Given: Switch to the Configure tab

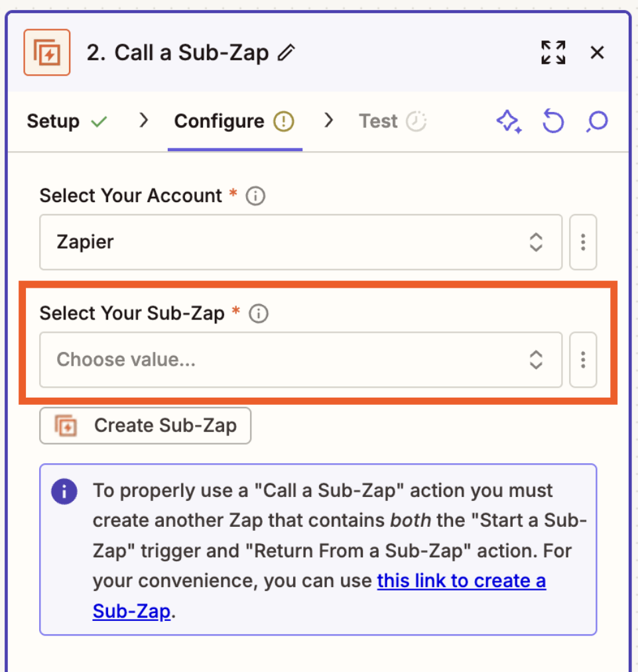Looking at the screenshot, I should tap(219, 121).
